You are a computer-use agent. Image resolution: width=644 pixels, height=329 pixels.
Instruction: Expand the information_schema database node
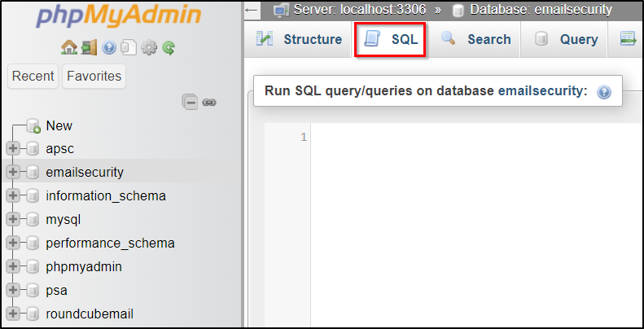[13, 195]
